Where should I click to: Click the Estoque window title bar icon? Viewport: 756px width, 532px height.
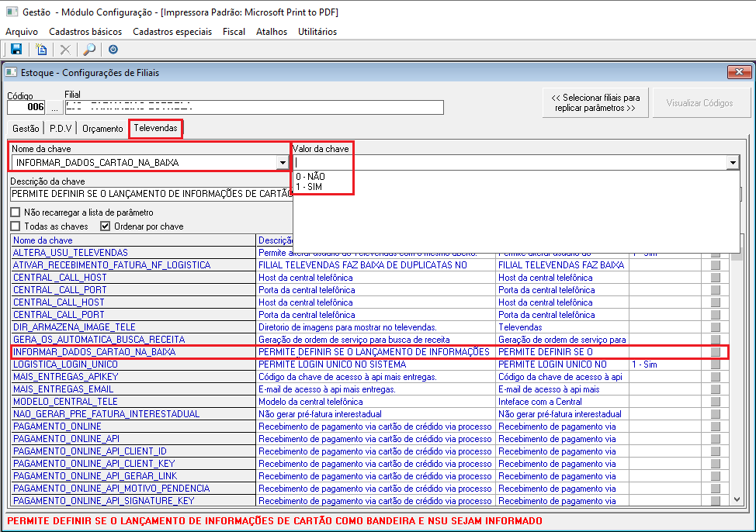pos(11,73)
